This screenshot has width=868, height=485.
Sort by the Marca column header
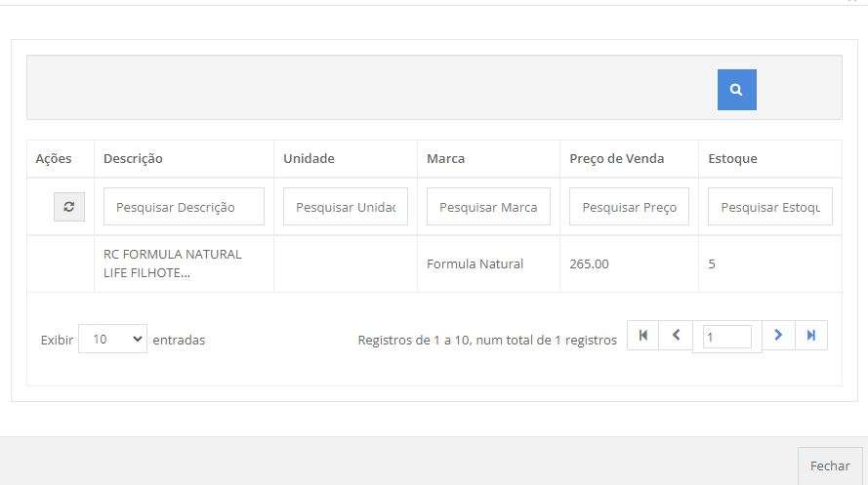445,159
